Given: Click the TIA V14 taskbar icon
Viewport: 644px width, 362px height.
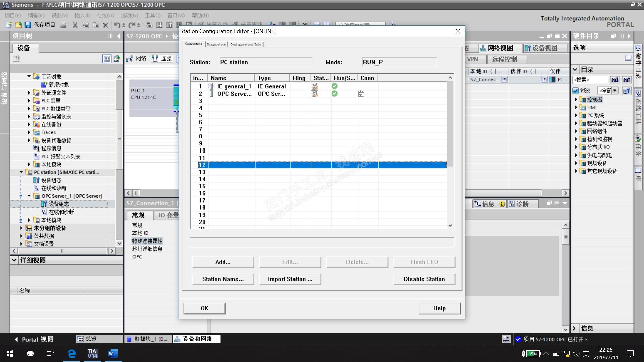Looking at the screenshot, I should coord(92,353).
